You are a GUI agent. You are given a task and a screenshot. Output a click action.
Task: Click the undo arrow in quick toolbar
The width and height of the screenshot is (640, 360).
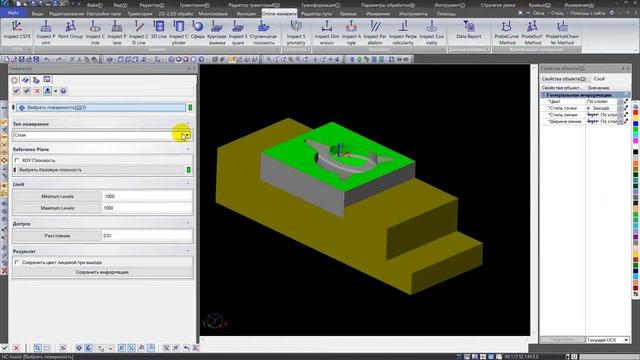47,60
